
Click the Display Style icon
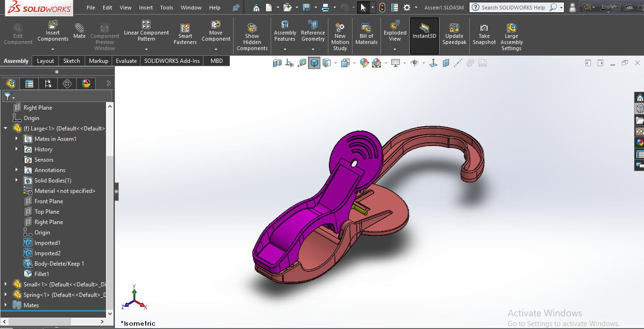(x=326, y=63)
